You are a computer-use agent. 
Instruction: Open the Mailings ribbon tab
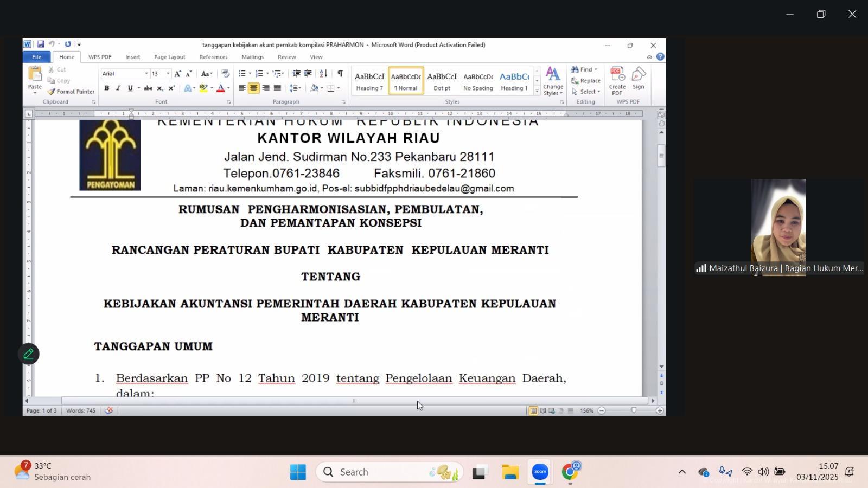pos(253,57)
